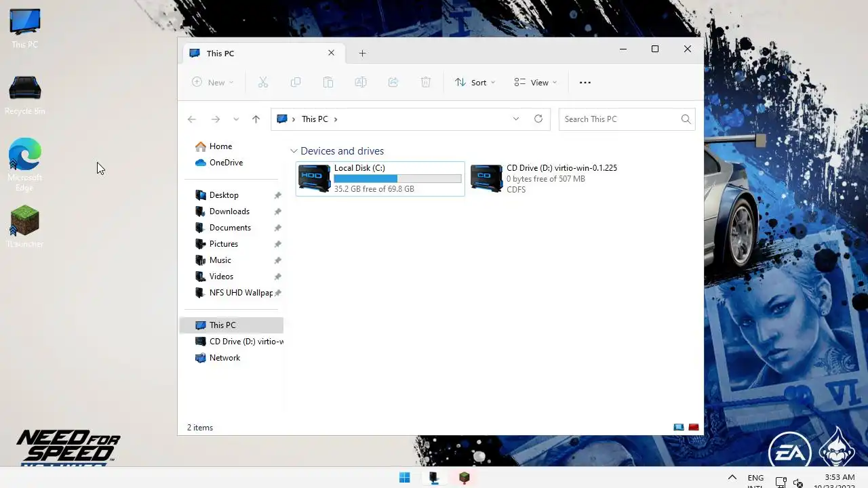Click the network tray icon
The height and width of the screenshot is (488, 868).
point(781,483)
